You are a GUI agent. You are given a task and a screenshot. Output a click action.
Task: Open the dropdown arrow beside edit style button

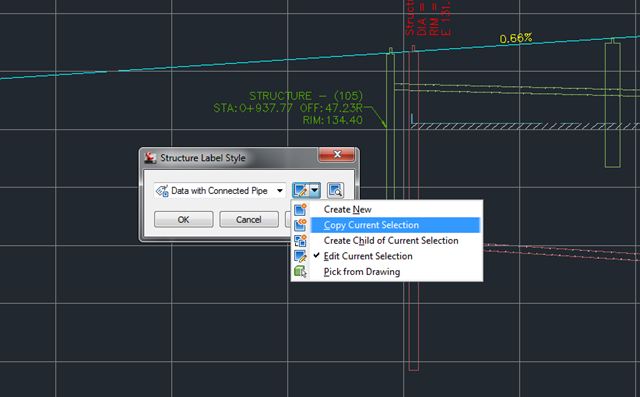pos(315,190)
